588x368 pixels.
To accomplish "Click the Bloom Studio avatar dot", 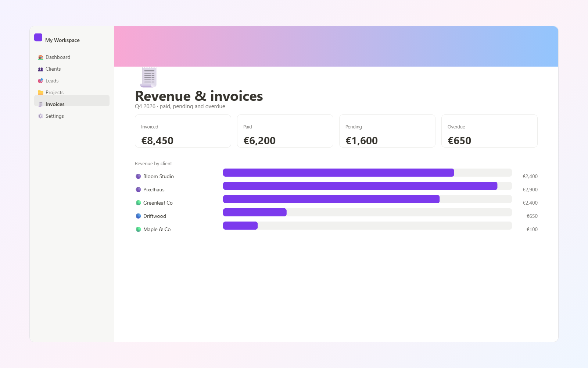I will (139, 176).
